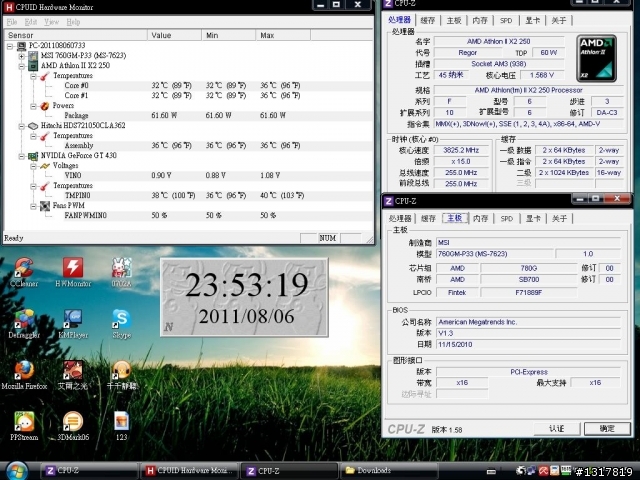Click the Hitachi hard drive icon in tree
This screenshot has height=480, width=640.
pyautogui.click(x=33, y=126)
